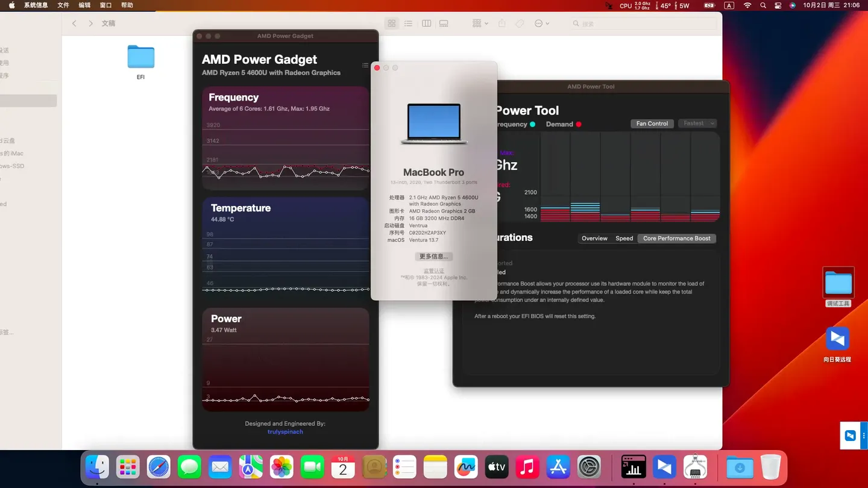Open System Information chip icon in Dock
The width and height of the screenshot is (868, 488).
pos(695,467)
